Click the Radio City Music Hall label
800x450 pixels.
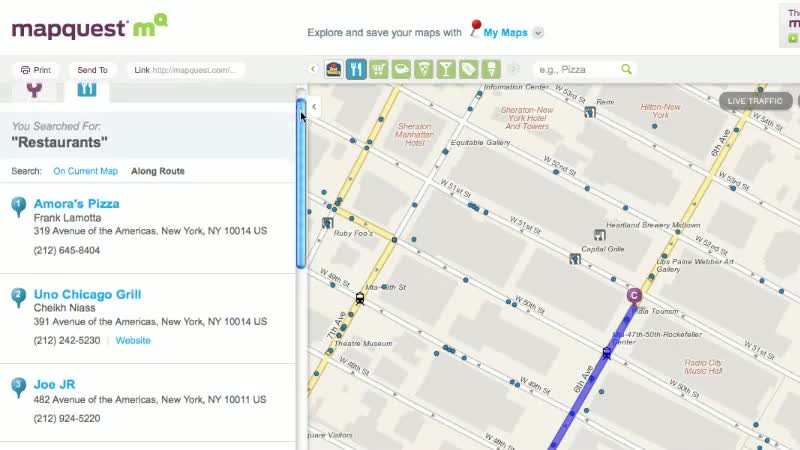point(703,367)
